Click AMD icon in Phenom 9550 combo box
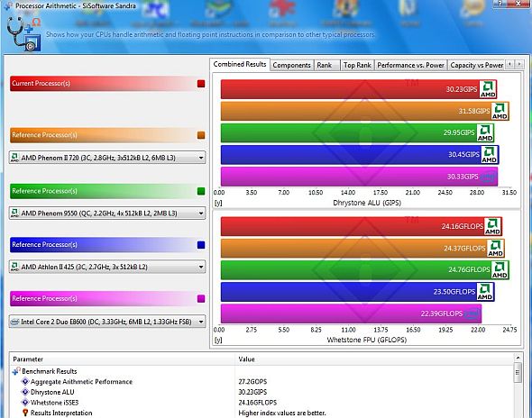532x418 pixels. point(14,214)
